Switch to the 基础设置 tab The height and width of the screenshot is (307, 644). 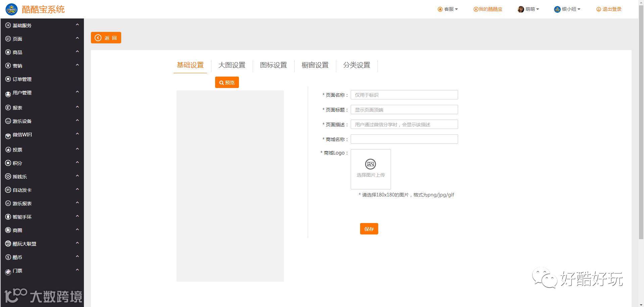click(190, 65)
